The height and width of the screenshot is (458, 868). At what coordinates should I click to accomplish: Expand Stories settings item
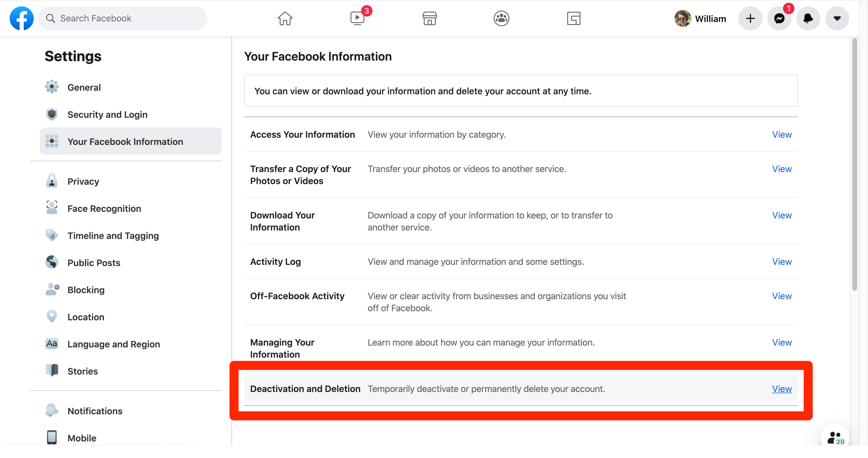pos(83,371)
